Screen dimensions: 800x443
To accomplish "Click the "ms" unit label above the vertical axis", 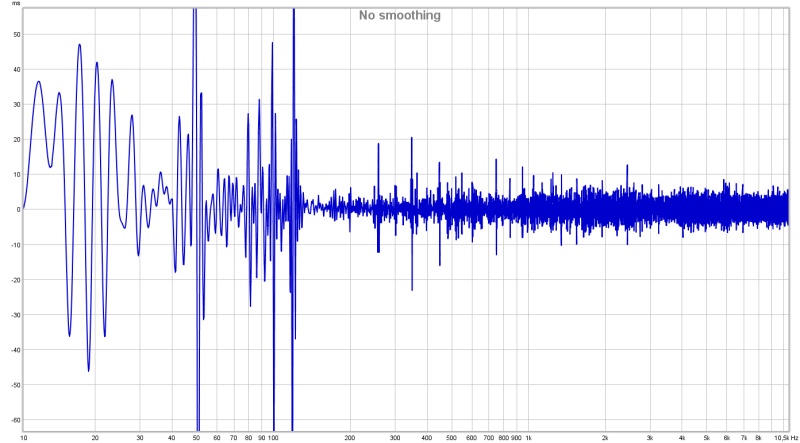I will 17,3.
